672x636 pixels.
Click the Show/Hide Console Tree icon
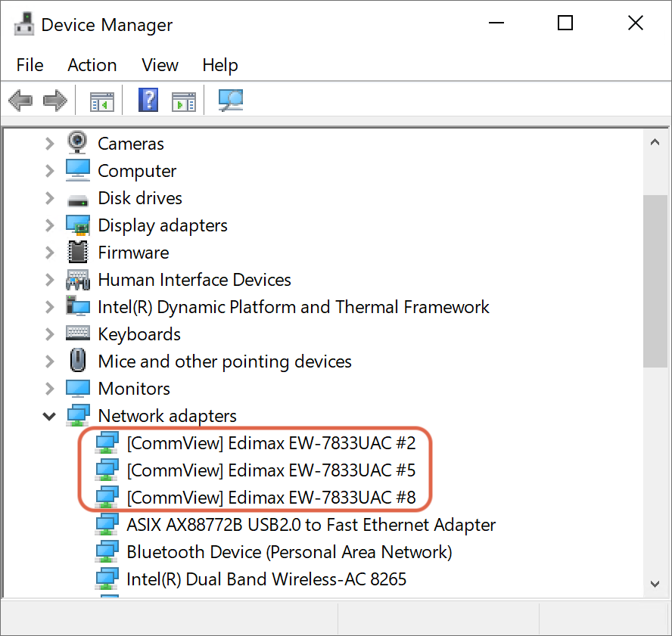click(x=102, y=101)
